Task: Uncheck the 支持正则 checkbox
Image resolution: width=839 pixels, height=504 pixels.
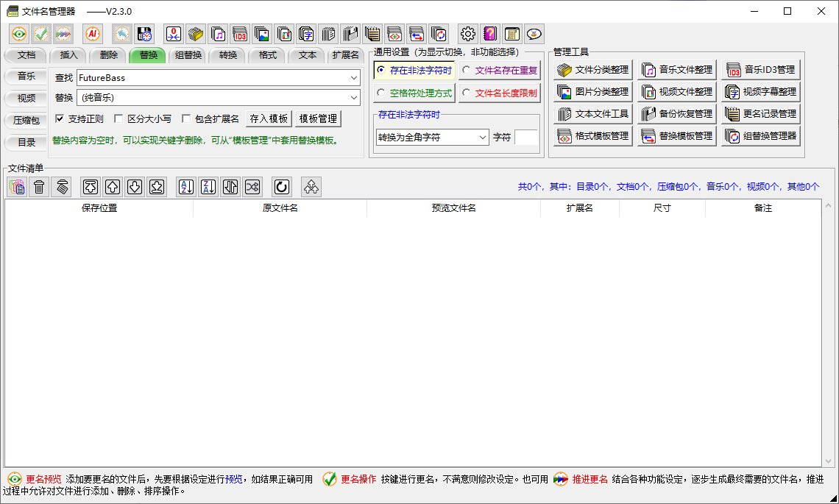Action: [x=60, y=119]
